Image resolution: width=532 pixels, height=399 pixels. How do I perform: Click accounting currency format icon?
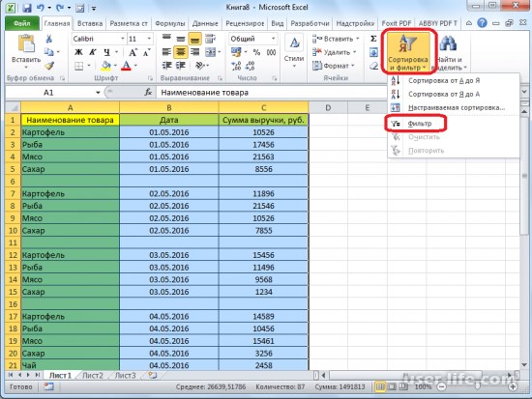[236, 52]
